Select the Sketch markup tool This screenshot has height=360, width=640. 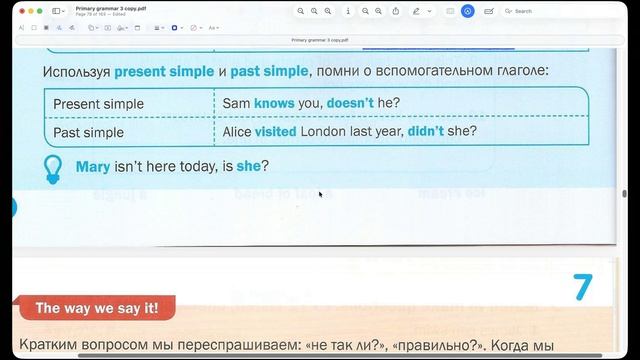point(59,28)
